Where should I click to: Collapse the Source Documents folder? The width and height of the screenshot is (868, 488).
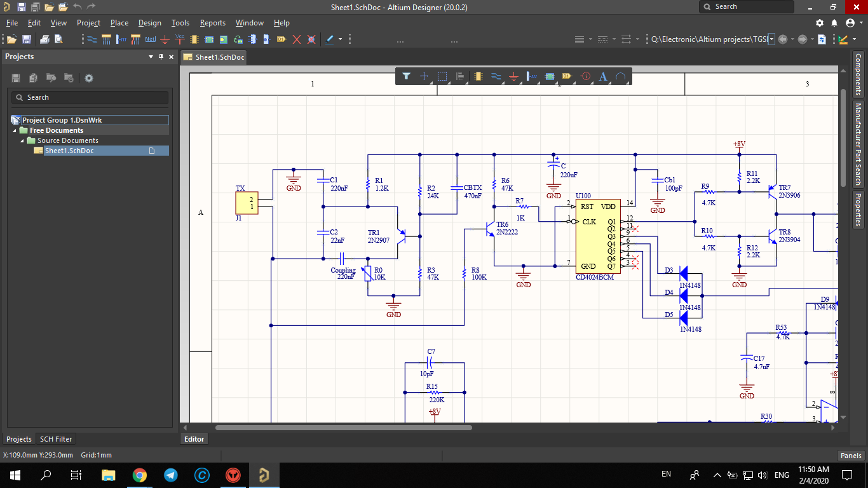[23, 140]
